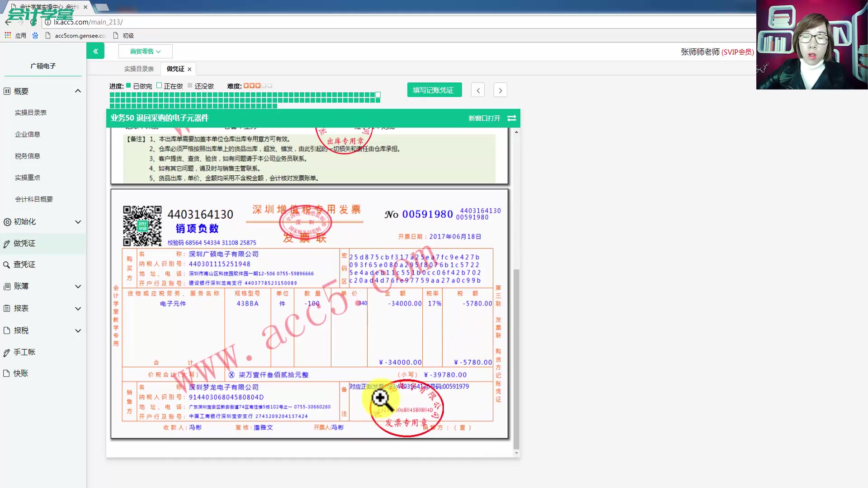868x488 pixels.
Task: Toggle the 正在做 progress checkbox
Action: [159, 85]
